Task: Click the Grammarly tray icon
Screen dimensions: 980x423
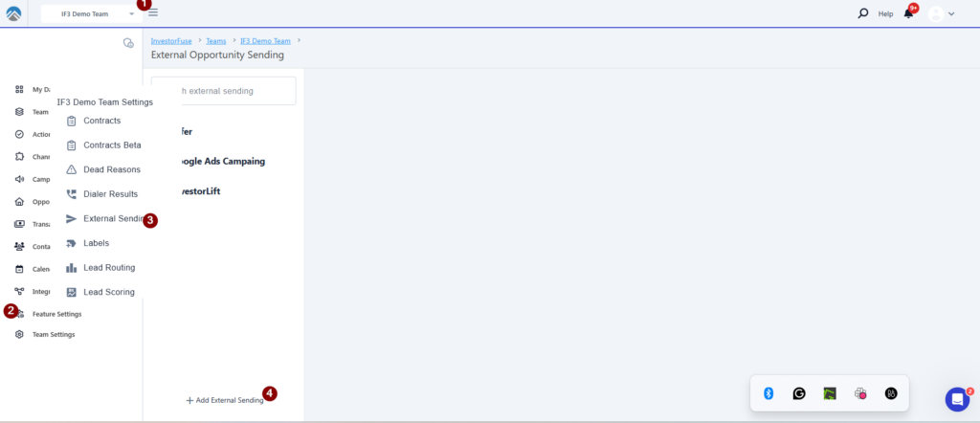Action: click(x=799, y=393)
